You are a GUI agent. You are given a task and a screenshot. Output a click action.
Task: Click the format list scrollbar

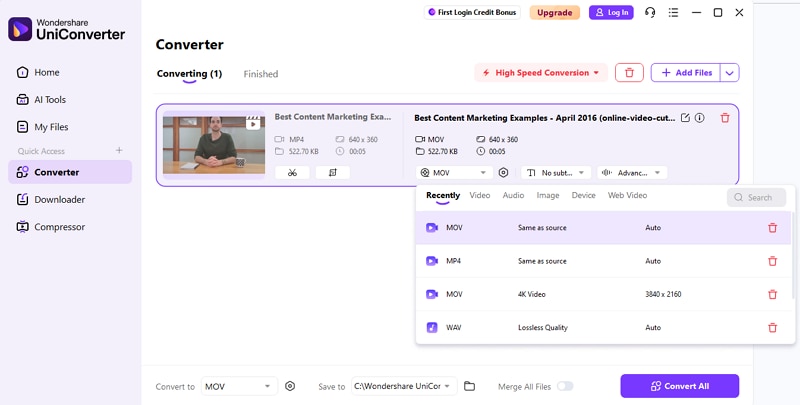coord(792,255)
